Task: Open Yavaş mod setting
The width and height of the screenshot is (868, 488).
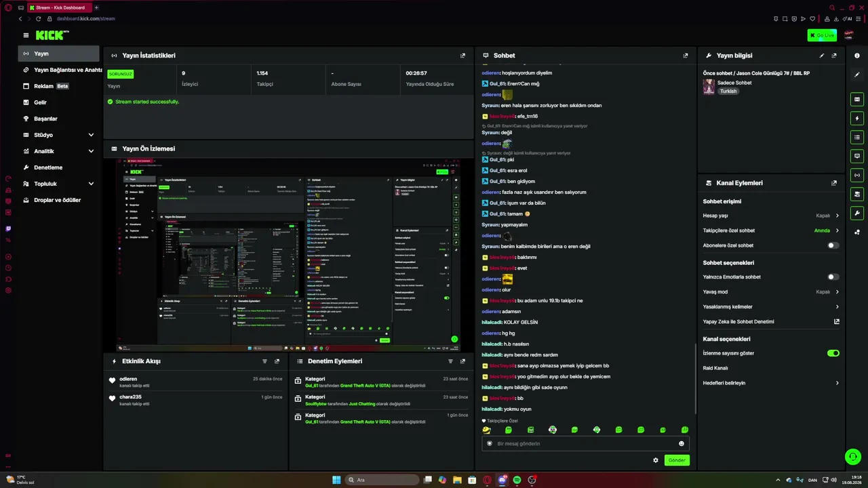Action: (771, 292)
